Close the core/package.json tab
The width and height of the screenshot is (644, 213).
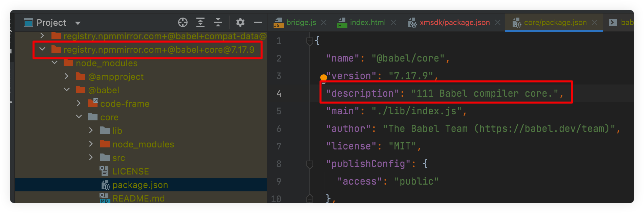(x=595, y=22)
